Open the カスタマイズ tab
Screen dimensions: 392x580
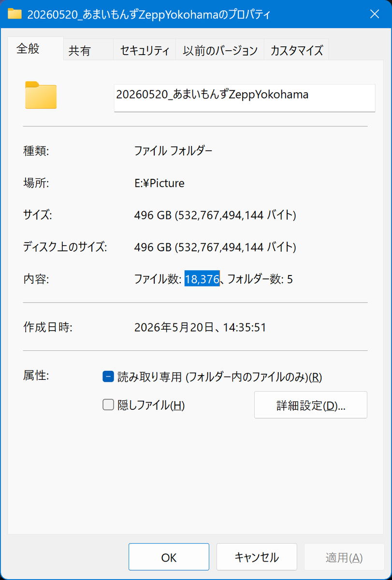[297, 50]
